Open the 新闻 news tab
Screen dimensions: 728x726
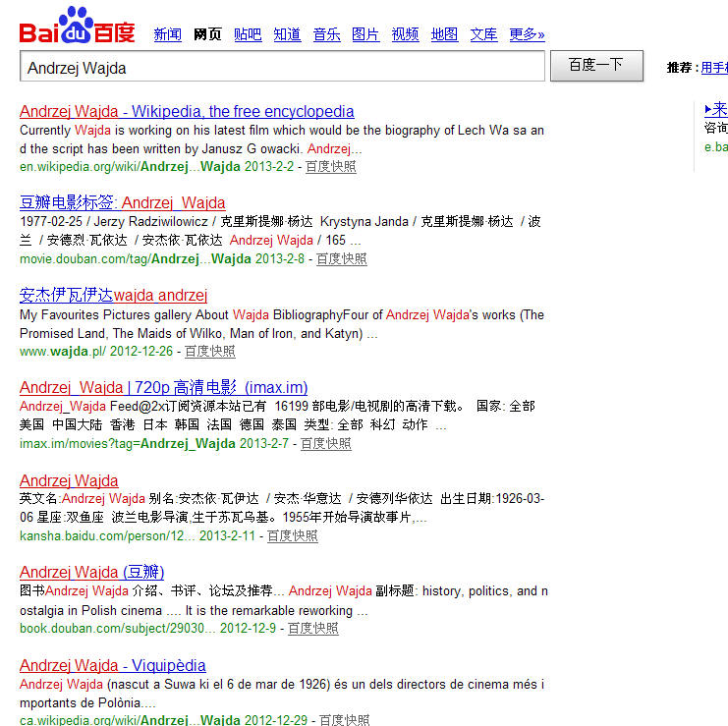(x=168, y=34)
